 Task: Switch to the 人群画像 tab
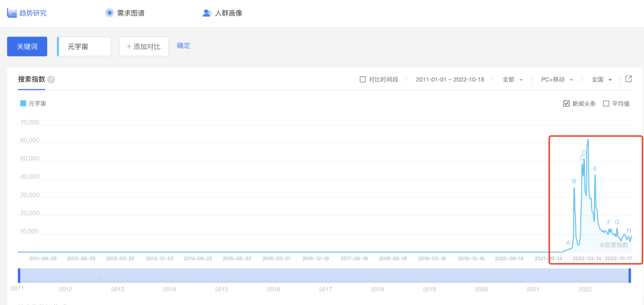pyautogui.click(x=228, y=13)
